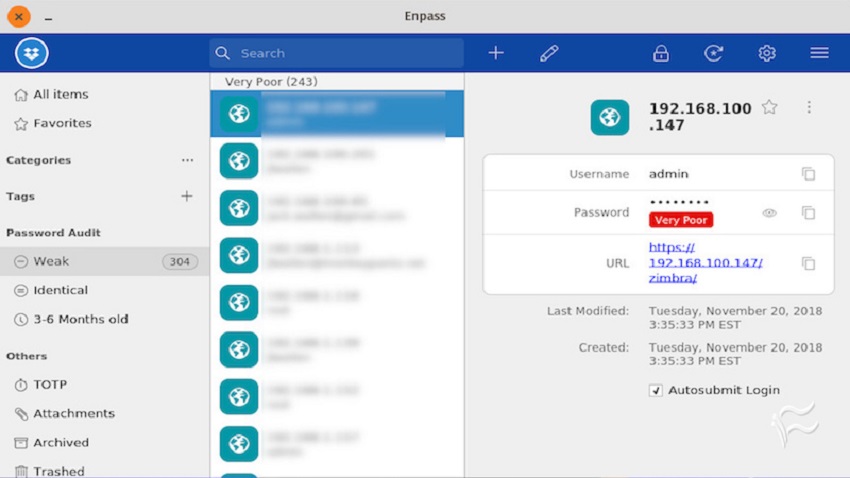Toggle the Autosubmit Login checkbox
The height and width of the screenshot is (478, 850).
click(x=655, y=390)
